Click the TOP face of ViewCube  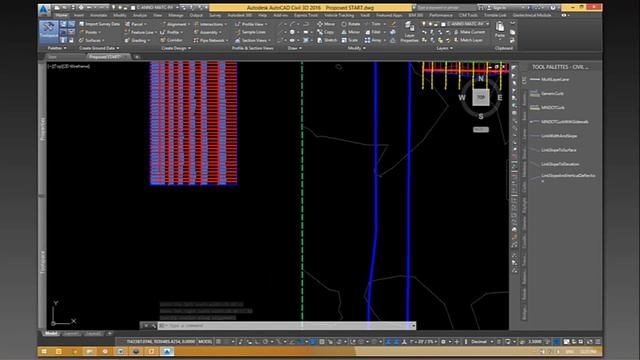481,98
